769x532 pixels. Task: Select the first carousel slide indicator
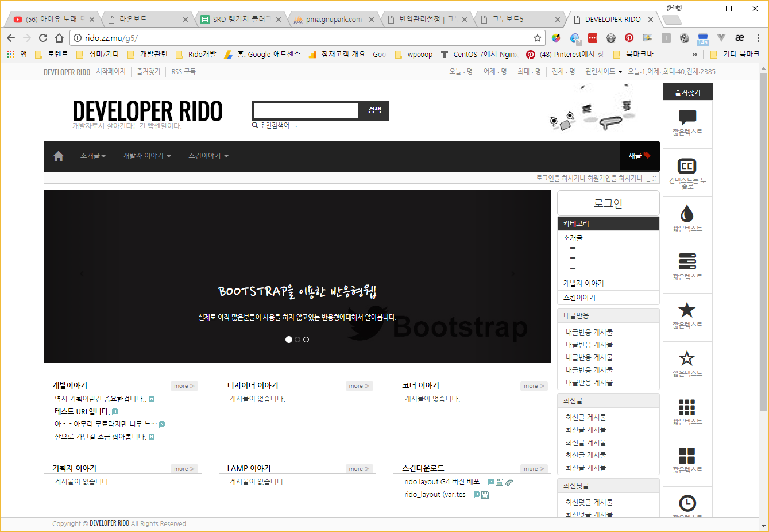289,340
